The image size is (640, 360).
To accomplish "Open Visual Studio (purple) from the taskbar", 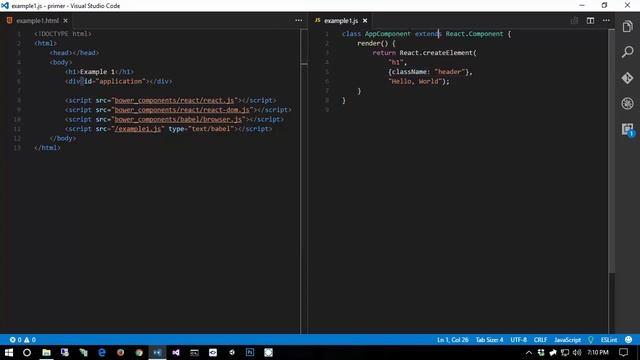I will [x=176, y=352].
